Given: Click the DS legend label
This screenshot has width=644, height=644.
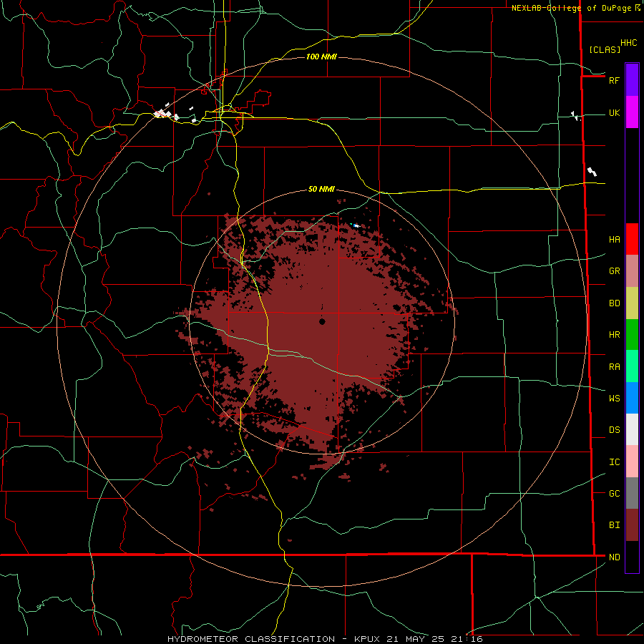Looking at the screenshot, I should [x=614, y=429].
